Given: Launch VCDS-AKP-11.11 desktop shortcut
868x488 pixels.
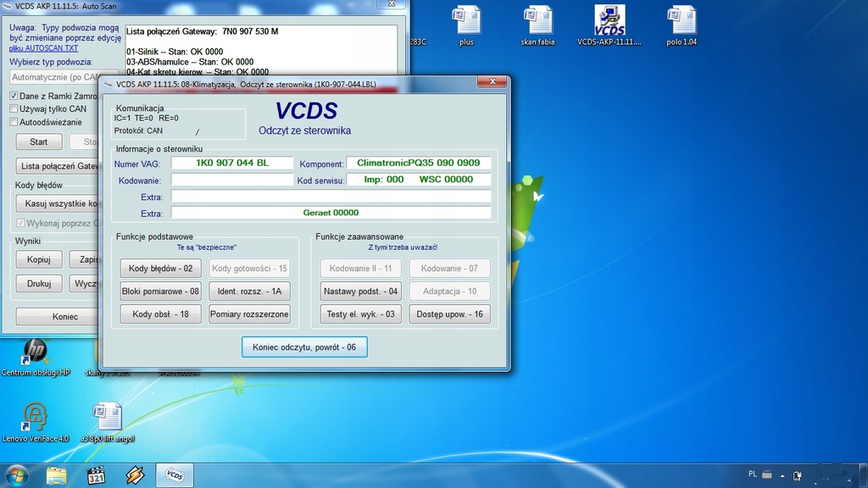Looking at the screenshot, I should [x=609, y=25].
